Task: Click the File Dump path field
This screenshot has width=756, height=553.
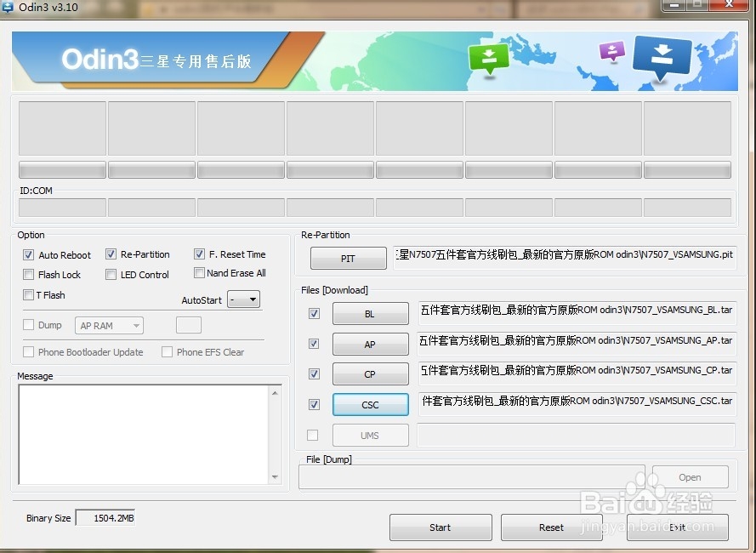Action: (x=471, y=477)
